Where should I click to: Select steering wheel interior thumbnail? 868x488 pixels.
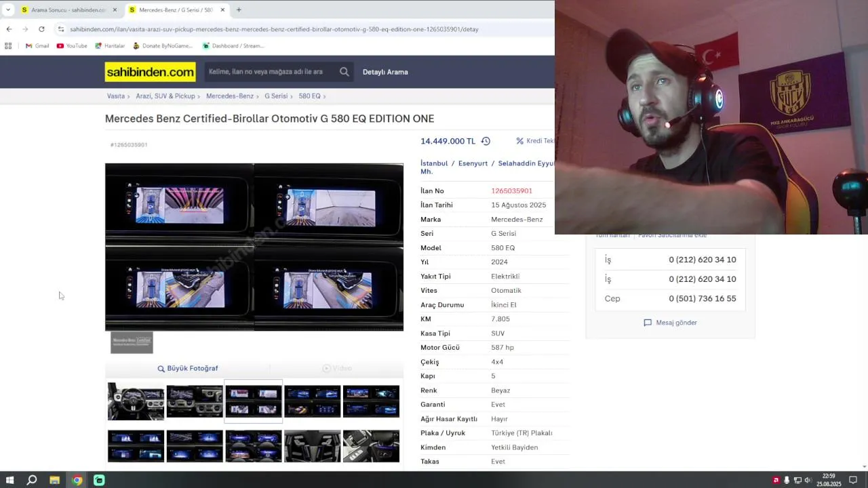(136, 401)
